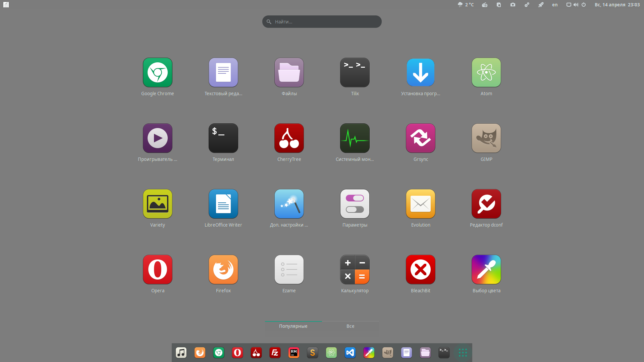The height and width of the screenshot is (362, 644).
Task: Launch Tilix terminal from the app grid
Action: click(x=355, y=73)
